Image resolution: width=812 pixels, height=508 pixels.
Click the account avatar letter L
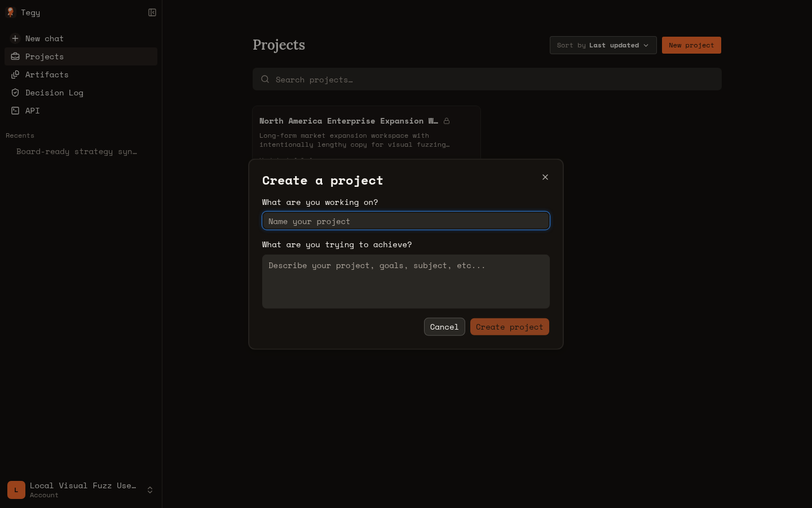[16, 490]
